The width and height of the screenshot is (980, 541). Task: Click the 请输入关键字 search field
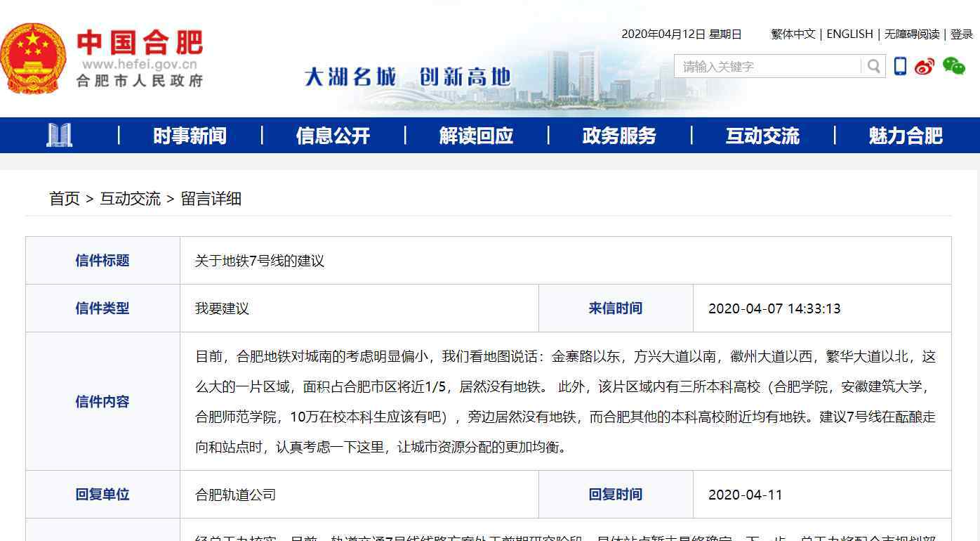769,66
